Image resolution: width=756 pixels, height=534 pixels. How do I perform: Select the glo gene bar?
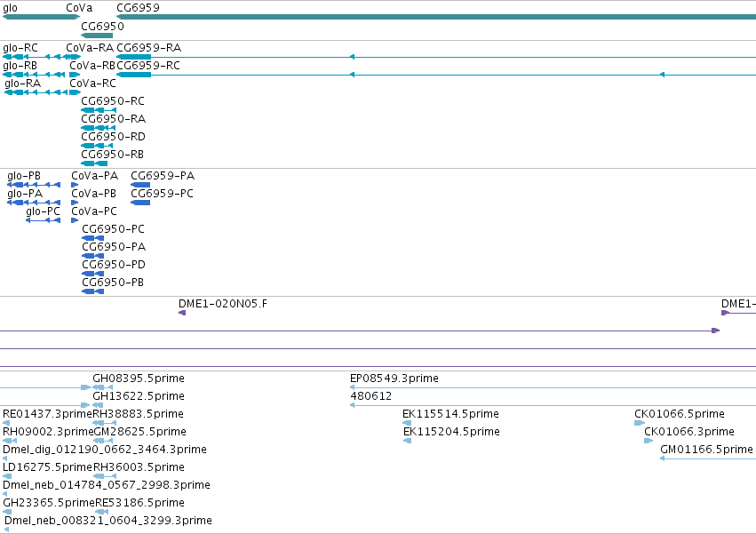pos(41,17)
